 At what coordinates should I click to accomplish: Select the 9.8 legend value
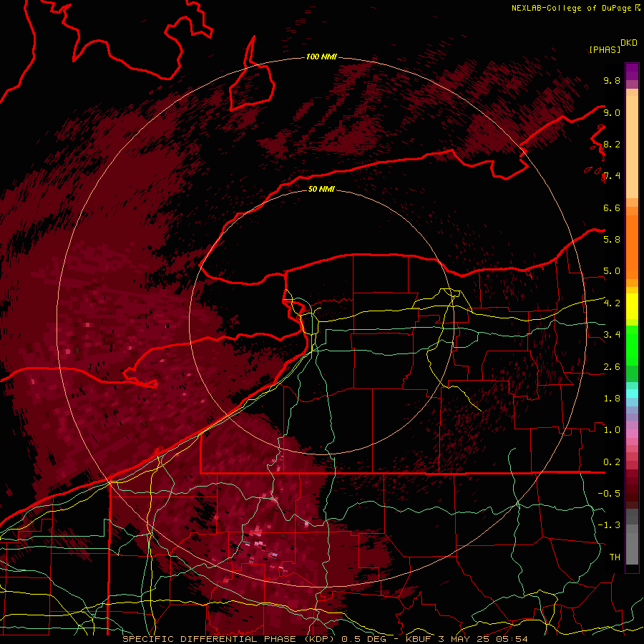tap(612, 80)
